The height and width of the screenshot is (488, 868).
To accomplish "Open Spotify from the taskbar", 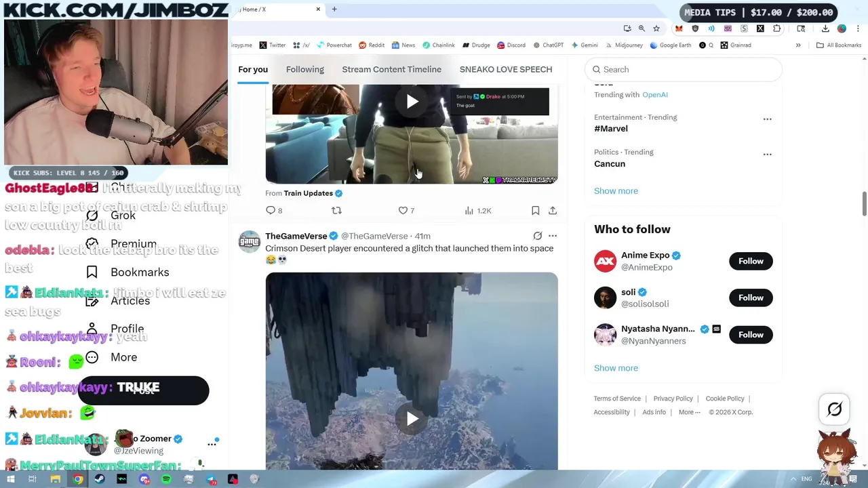I will (x=166, y=479).
